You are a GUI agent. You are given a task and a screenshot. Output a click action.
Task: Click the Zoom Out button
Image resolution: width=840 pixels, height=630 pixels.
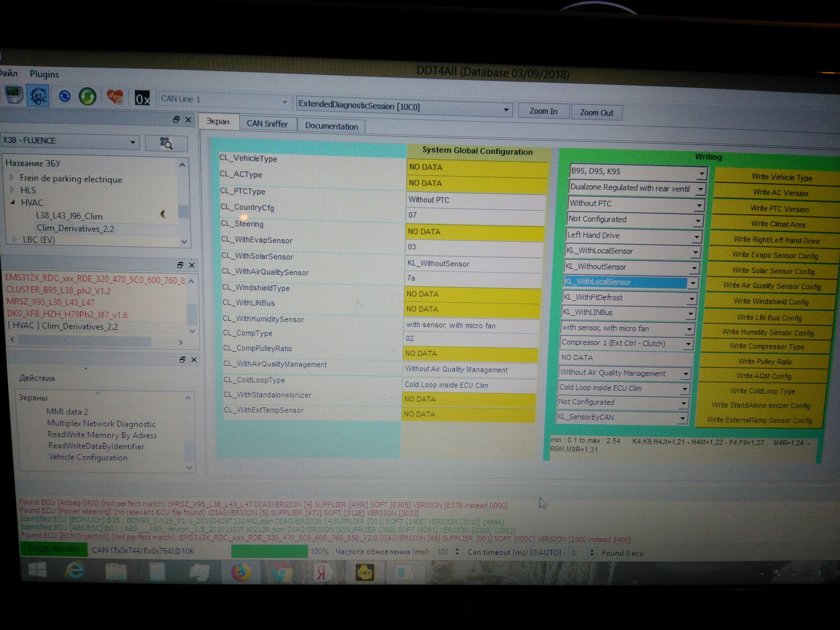[596, 113]
